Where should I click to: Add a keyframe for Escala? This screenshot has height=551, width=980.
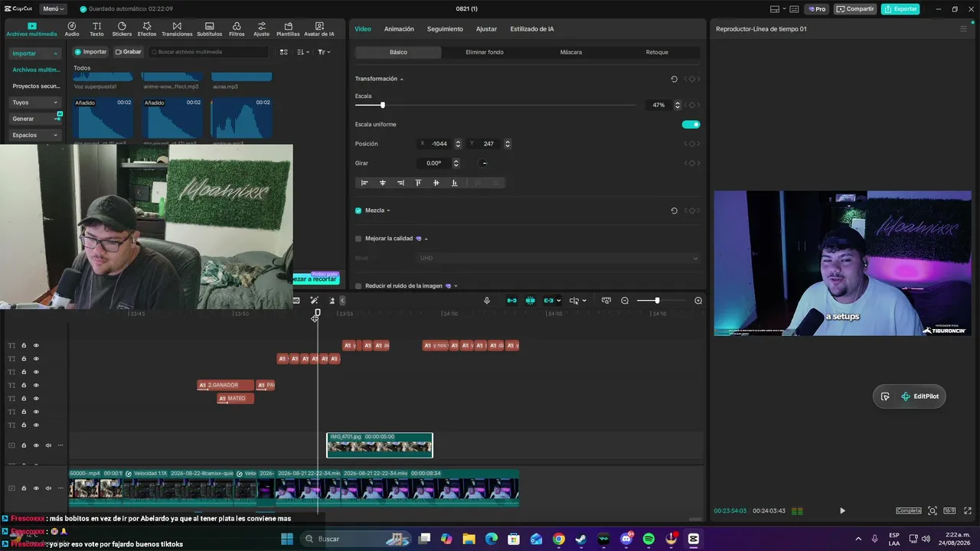tap(691, 105)
